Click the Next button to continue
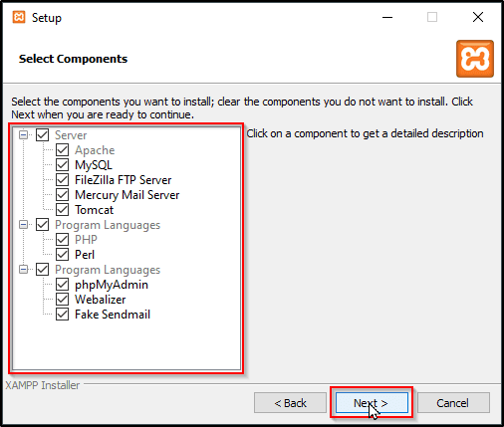Image resolution: width=504 pixels, height=427 pixels. coord(372,403)
